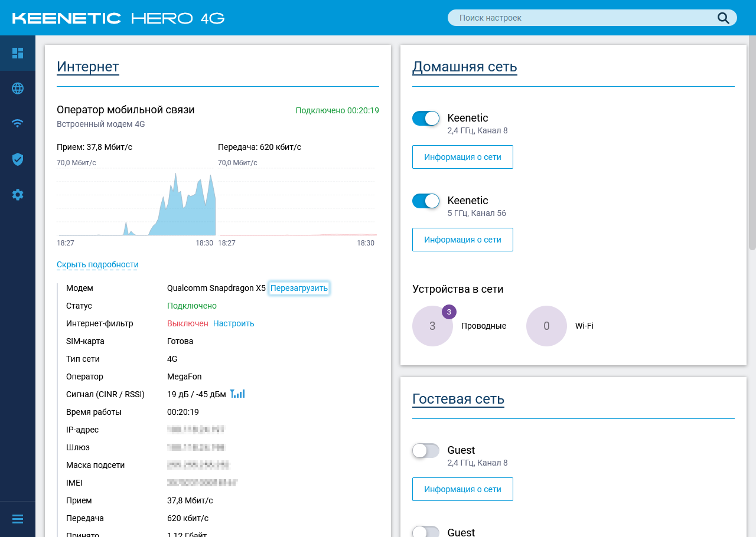Image resolution: width=756 pixels, height=537 pixels.
Task: Click the search magnifier icon
Action: click(724, 18)
